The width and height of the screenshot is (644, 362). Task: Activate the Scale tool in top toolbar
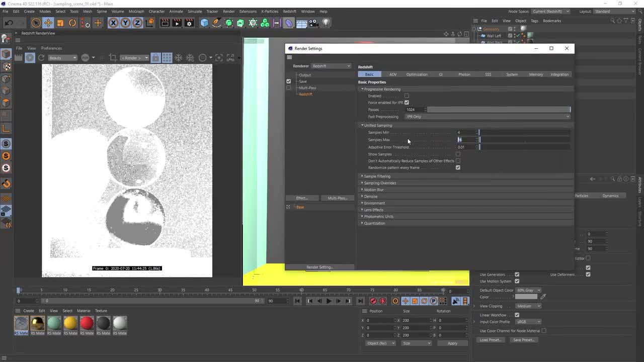pos(60,23)
